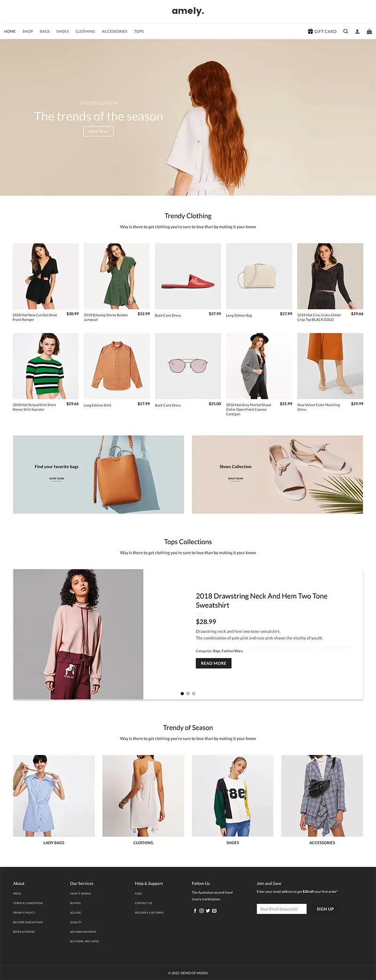Open the Instagram icon in footer
The image size is (376, 980).
pyautogui.click(x=202, y=911)
